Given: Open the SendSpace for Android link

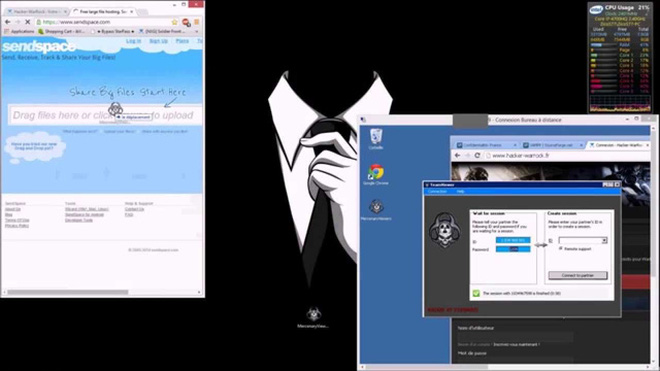Looking at the screenshot, I should click(84, 215).
